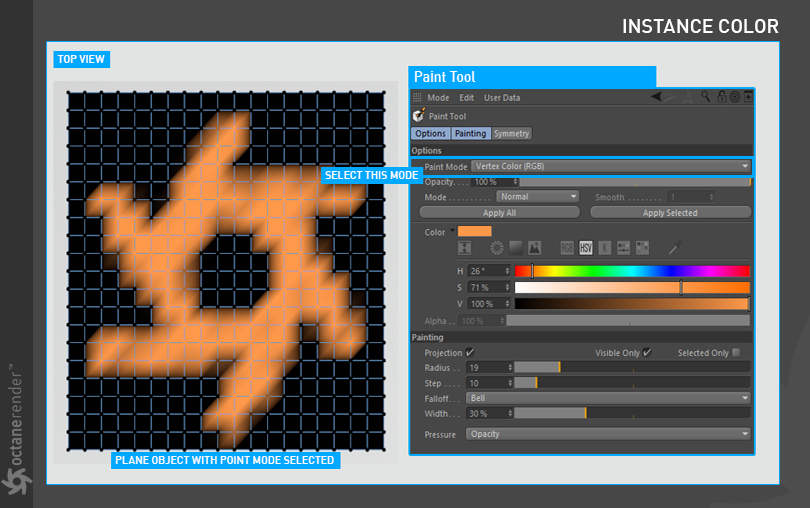Open the Pressure Opacity dropdown

(x=608, y=434)
